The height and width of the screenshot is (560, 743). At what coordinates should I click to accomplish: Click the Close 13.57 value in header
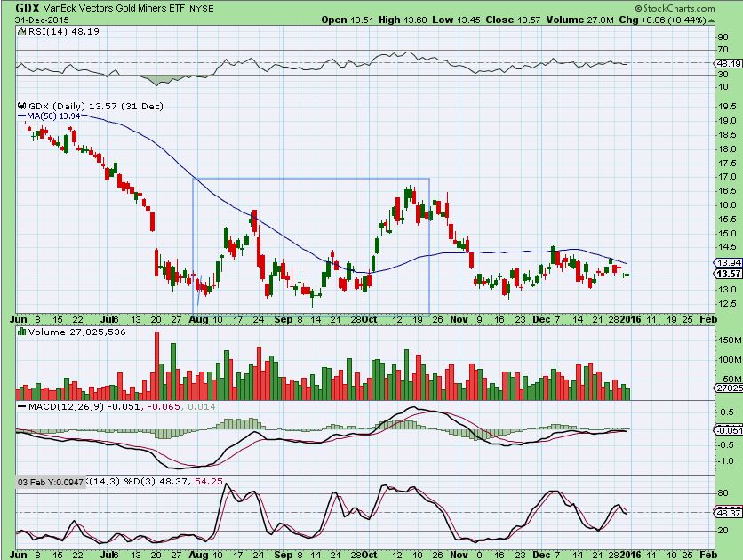tap(513, 20)
